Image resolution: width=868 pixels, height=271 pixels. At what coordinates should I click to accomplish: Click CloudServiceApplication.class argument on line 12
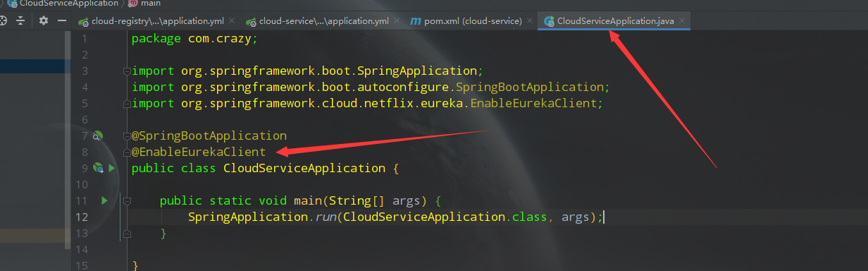tap(445, 217)
